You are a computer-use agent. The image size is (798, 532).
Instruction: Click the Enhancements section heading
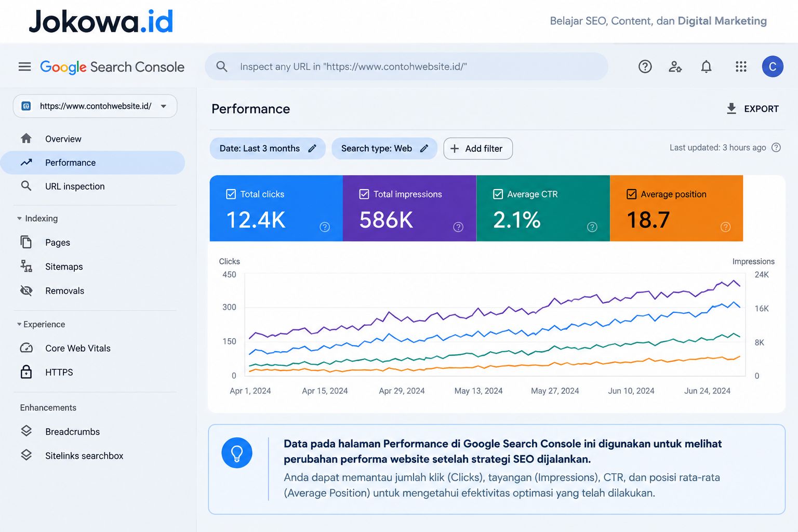pos(48,408)
